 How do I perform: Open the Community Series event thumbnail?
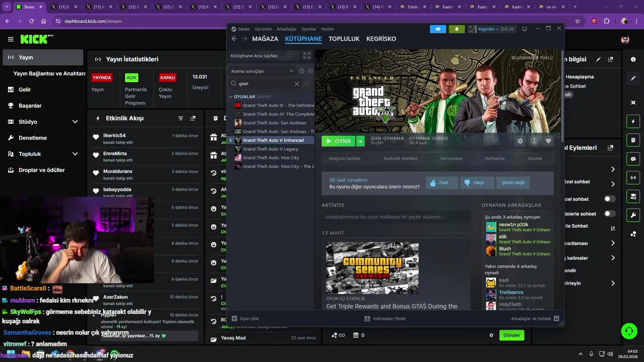[x=372, y=268]
